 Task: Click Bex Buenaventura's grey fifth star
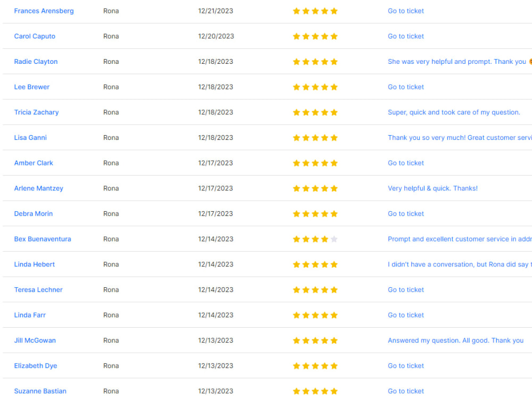pos(334,239)
